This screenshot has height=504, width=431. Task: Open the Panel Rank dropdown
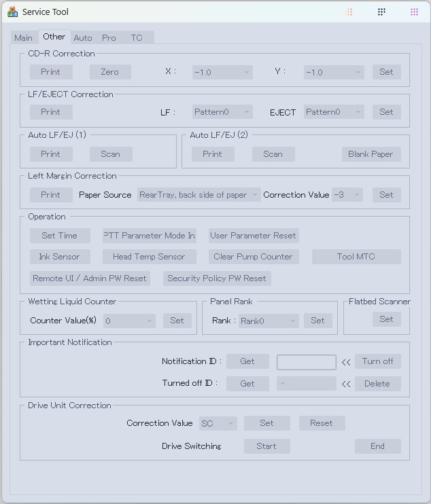click(269, 321)
